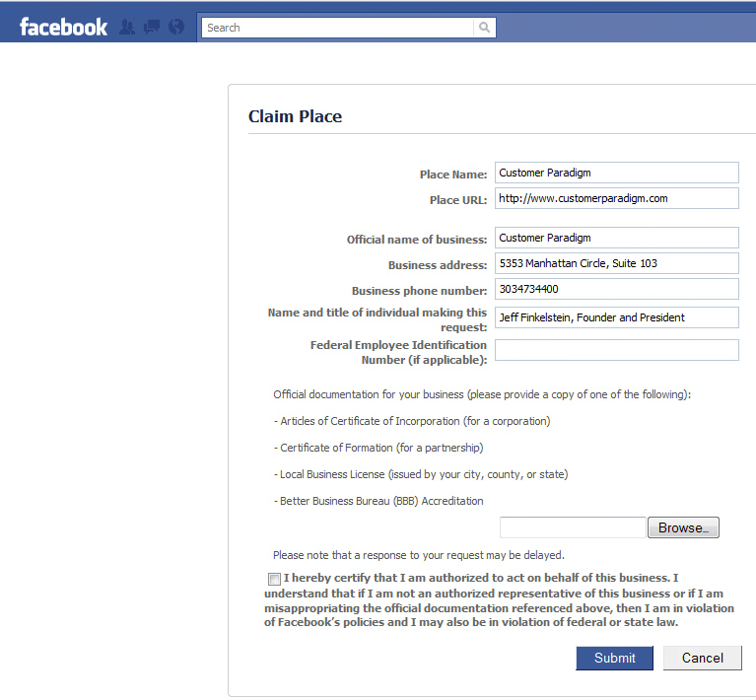Click the search magnifier button
756x700 pixels.
[x=485, y=28]
